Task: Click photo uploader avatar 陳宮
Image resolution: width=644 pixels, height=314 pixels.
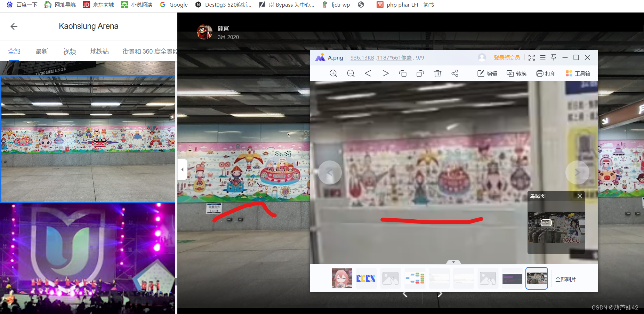Action: [x=204, y=32]
